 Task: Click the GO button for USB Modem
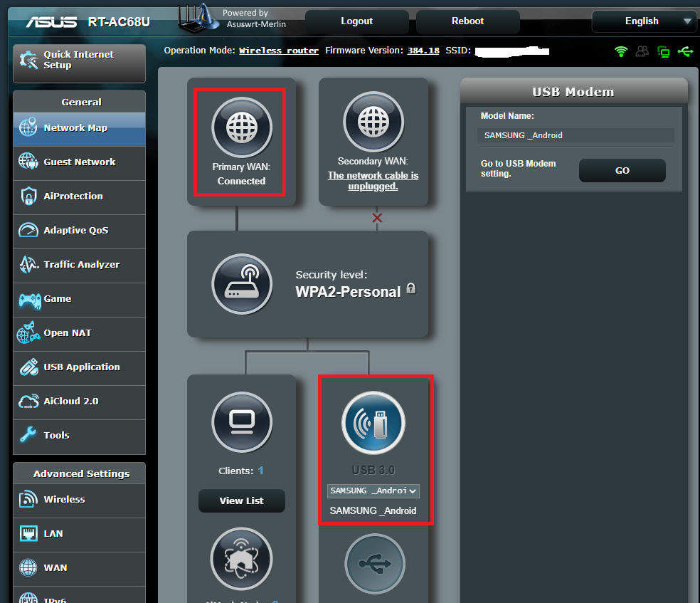[622, 171]
